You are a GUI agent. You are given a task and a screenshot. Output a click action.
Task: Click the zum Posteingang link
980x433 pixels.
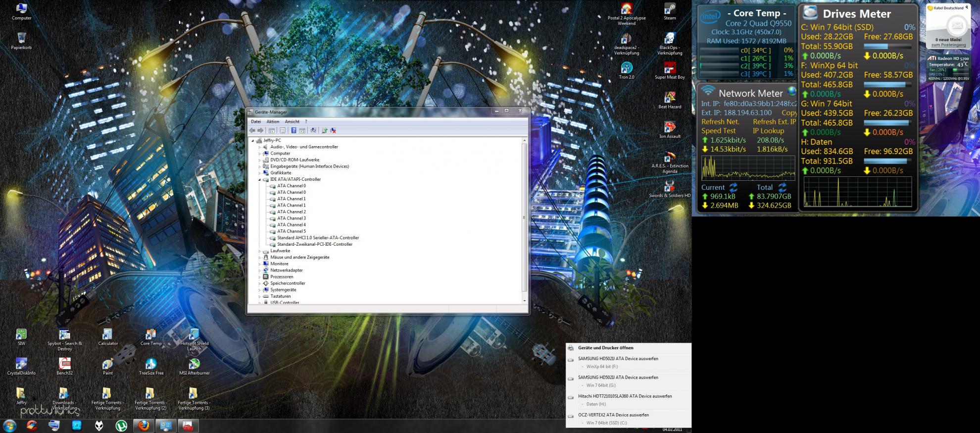[x=948, y=45]
